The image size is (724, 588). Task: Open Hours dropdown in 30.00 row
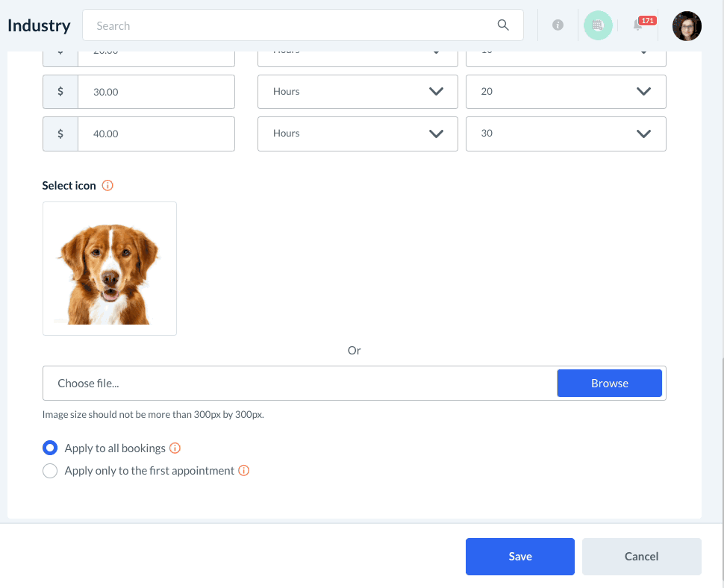click(x=358, y=92)
